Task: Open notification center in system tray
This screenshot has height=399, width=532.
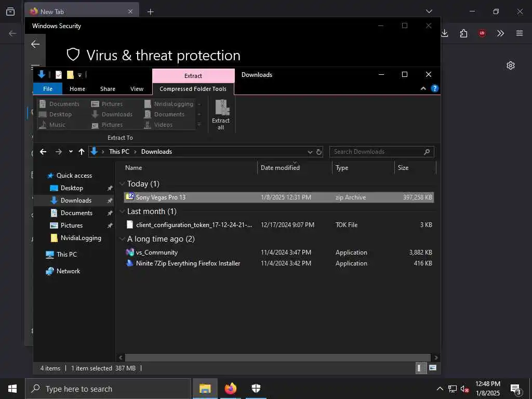Action: tap(516, 389)
